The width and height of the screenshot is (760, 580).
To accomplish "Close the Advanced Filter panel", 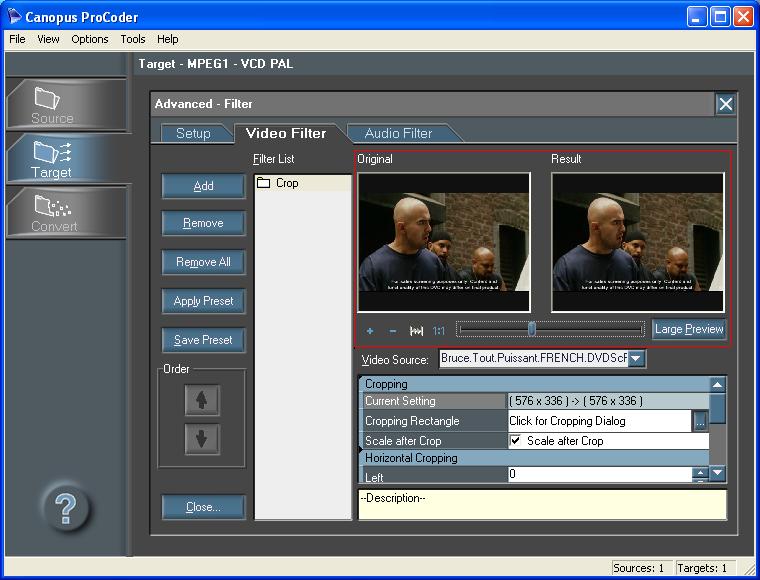I will tap(726, 104).
